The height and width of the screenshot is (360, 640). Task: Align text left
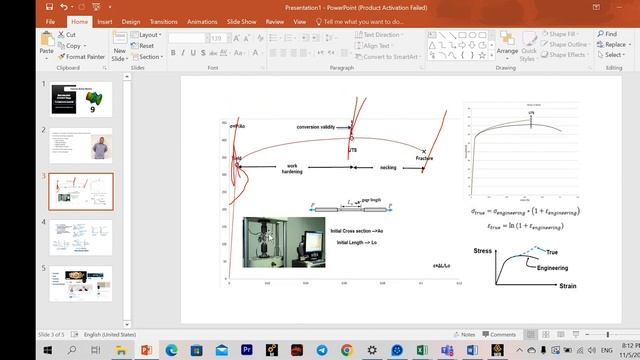(x=273, y=53)
